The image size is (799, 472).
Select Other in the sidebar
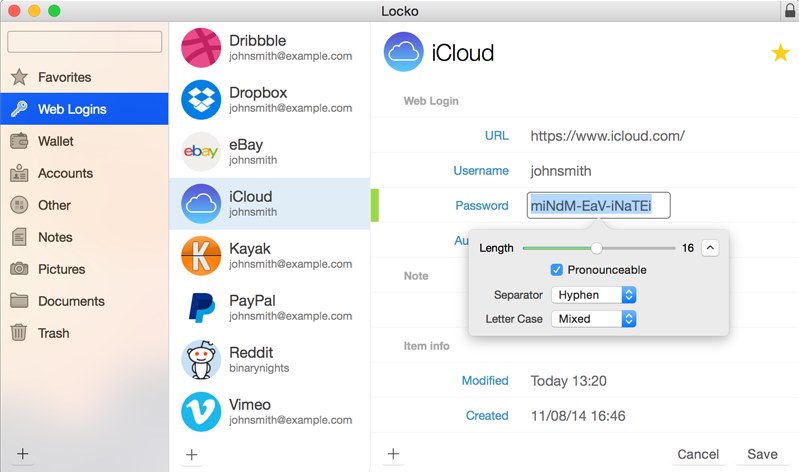[x=85, y=205]
